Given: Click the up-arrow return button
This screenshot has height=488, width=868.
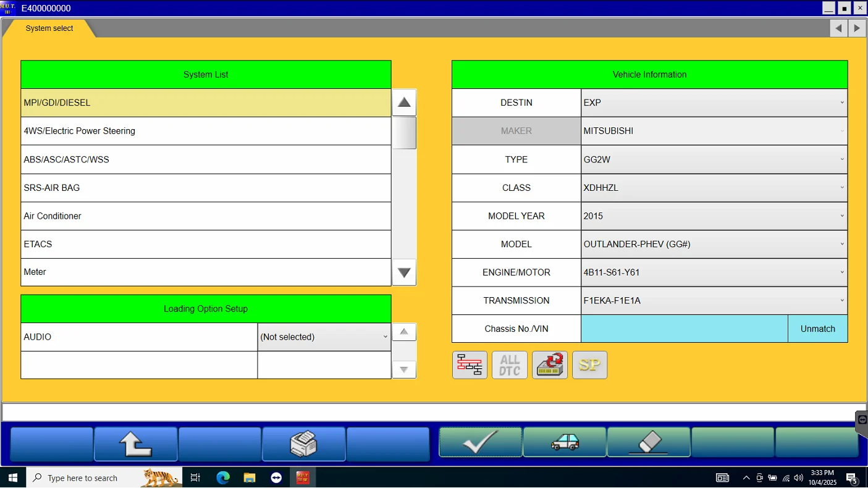Looking at the screenshot, I should 135,444.
